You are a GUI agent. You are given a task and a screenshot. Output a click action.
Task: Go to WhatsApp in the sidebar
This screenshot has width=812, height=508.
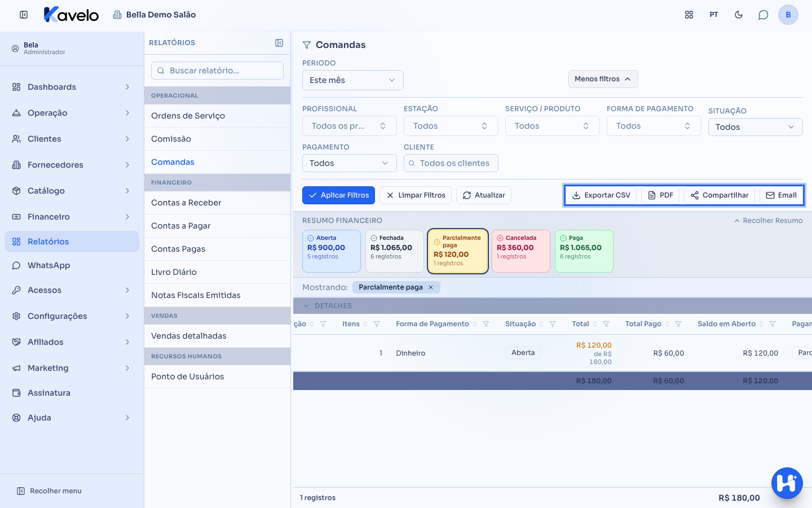tap(72, 265)
